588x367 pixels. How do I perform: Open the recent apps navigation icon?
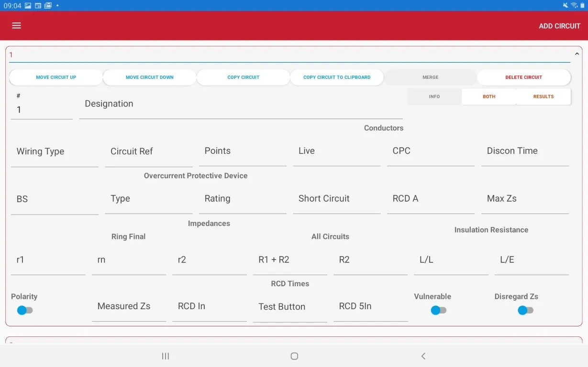(x=166, y=356)
